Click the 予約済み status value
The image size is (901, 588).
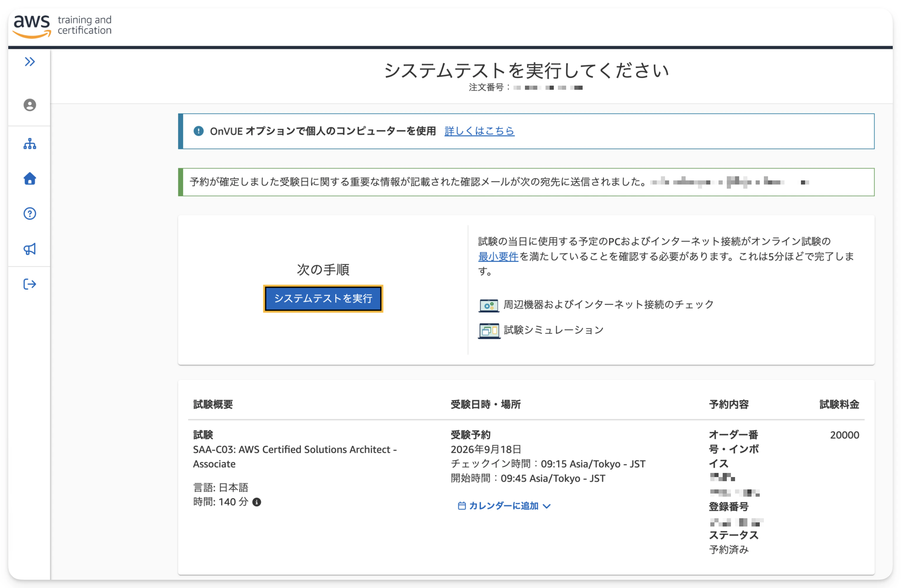pyautogui.click(x=729, y=550)
